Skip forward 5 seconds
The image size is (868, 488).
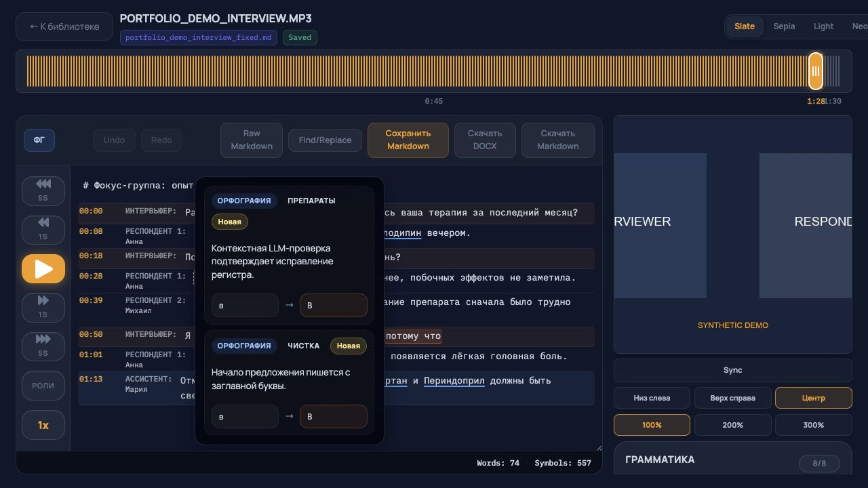click(x=43, y=346)
